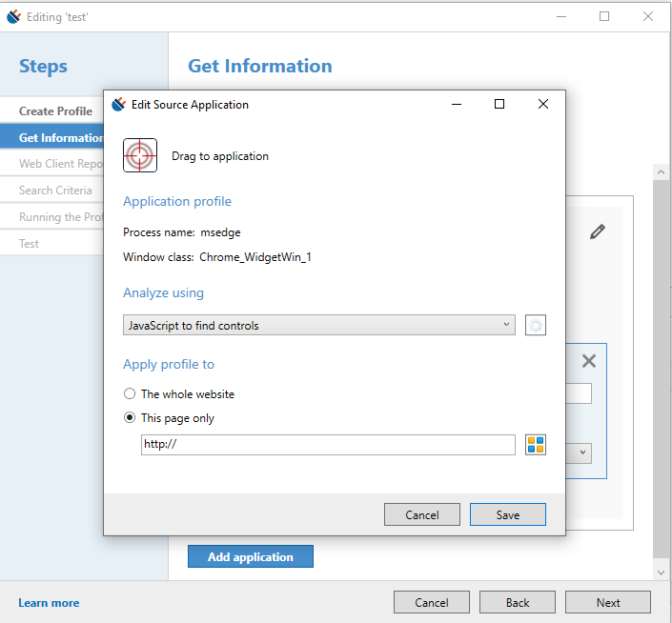This screenshot has height=623, width=672.
Task: Click the crosshair target drag-to-application icon
Action: pyautogui.click(x=140, y=155)
